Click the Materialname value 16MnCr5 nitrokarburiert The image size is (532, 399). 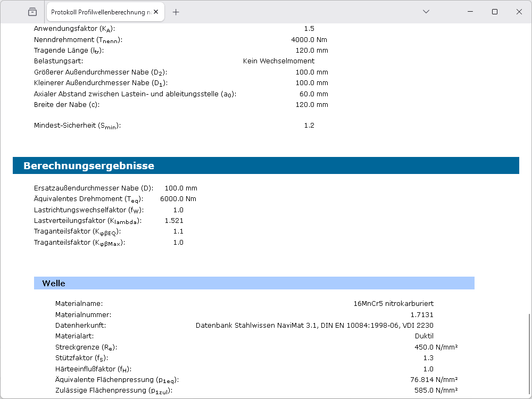point(393,304)
